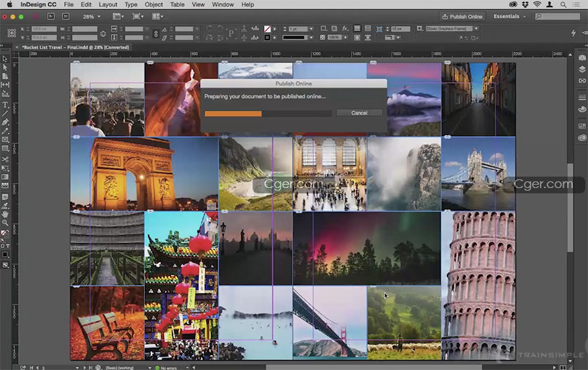Select the Leaning Tower of Pisa photo
Viewport: 588px width, 370px height.
click(x=478, y=286)
